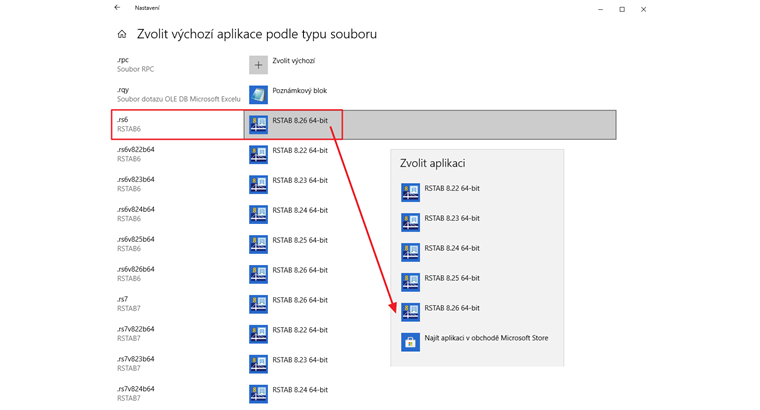This screenshot has height=410, width=760.
Task: Click the Soubor RPC description text
Action: (x=136, y=69)
